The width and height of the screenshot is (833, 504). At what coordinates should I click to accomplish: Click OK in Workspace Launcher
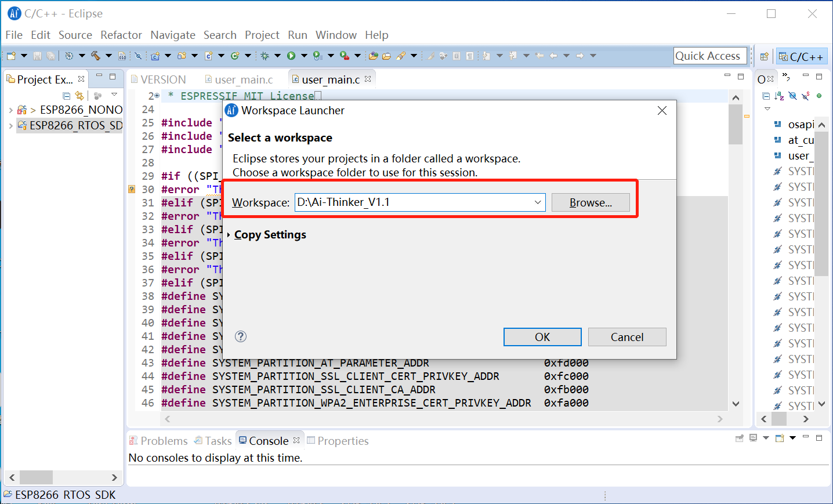click(x=542, y=337)
